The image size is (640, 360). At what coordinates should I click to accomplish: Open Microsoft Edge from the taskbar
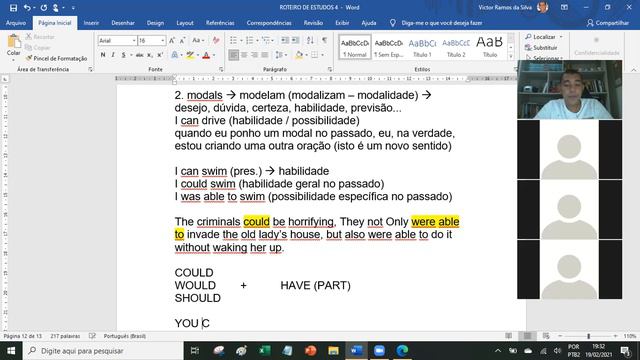pos(402,351)
